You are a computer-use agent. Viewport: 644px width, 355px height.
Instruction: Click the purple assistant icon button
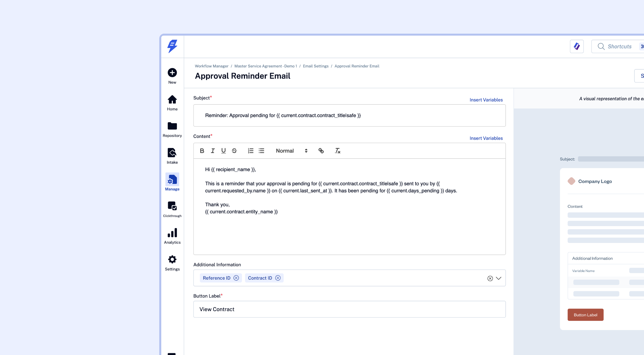(x=577, y=46)
